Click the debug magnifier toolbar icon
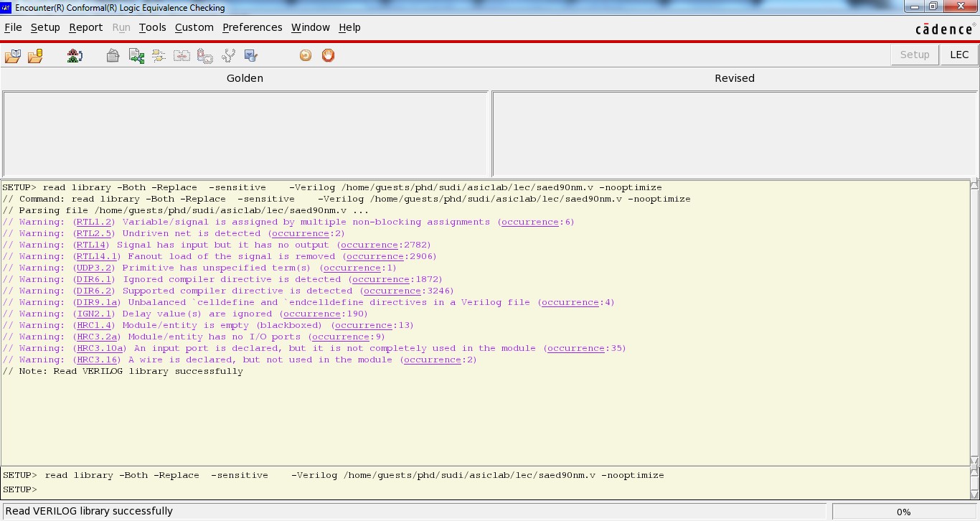The height and width of the screenshot is (521, 980). 205,55
